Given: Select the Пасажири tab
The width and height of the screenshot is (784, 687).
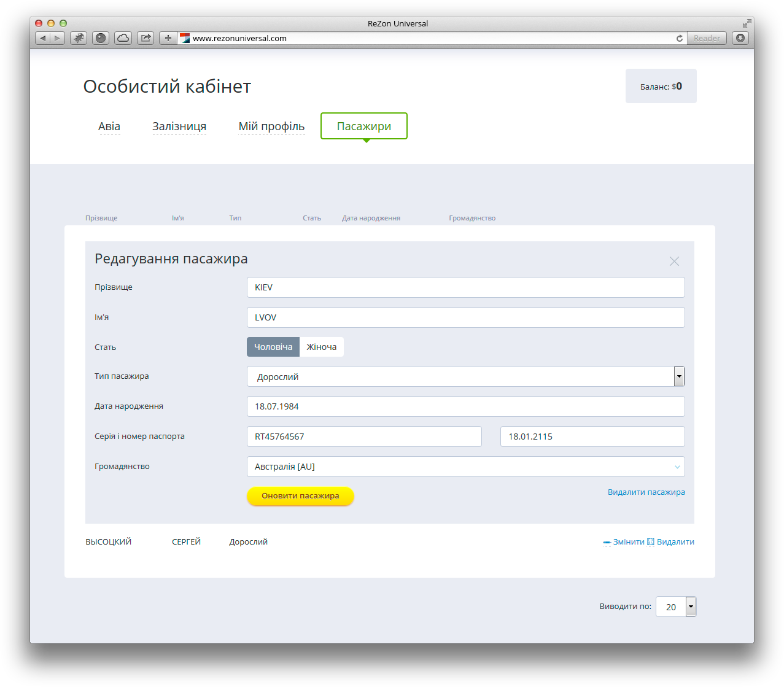Looking at the screenshot, I should [x=364, y=126].
